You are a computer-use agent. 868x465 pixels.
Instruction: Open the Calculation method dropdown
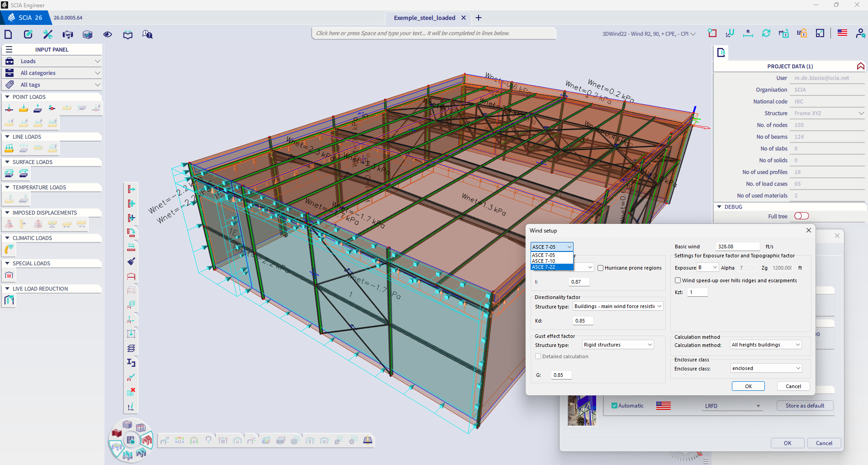pyautogui.click(x=766, y=345)
